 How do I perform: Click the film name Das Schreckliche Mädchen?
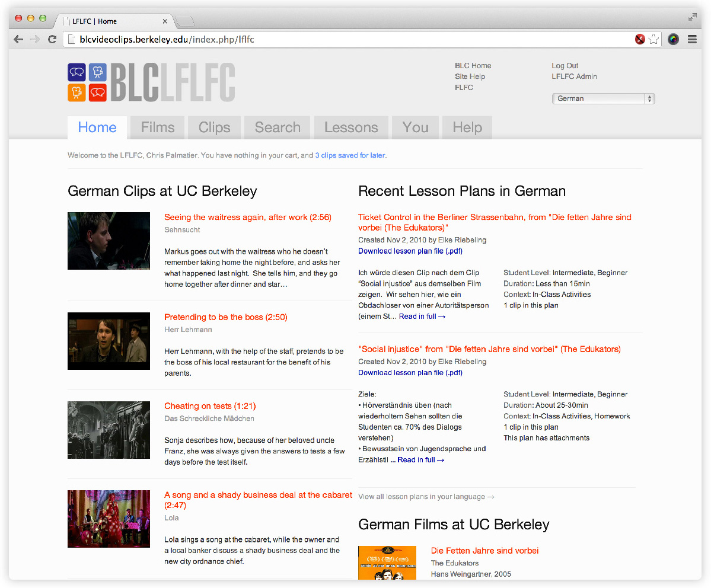point(209,418)
